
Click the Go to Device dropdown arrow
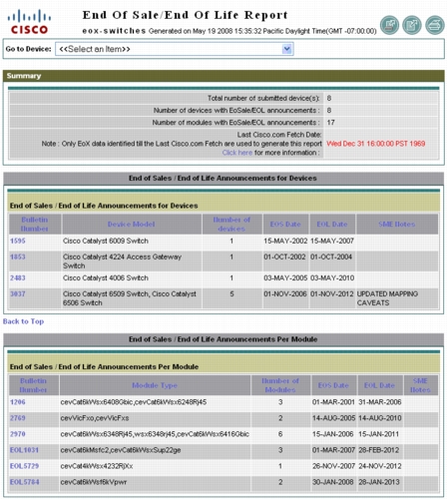coord(287,49)
